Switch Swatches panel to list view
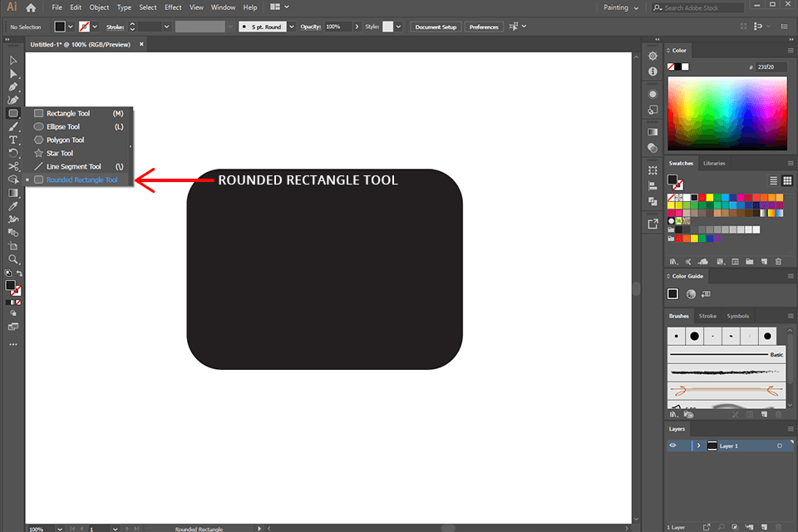Screen dimensions: 798x532 [773, 180]
